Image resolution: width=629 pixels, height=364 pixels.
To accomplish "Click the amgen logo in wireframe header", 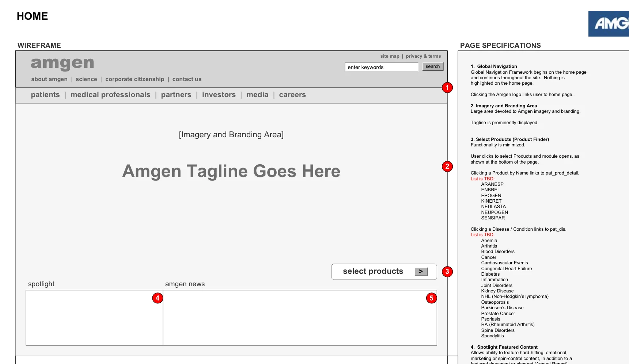I will point(62,63).
